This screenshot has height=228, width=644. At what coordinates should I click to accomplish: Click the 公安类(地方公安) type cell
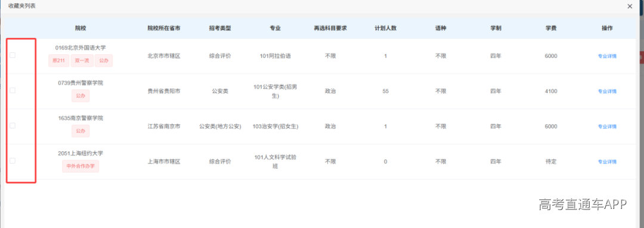click(x=220, y=126)
